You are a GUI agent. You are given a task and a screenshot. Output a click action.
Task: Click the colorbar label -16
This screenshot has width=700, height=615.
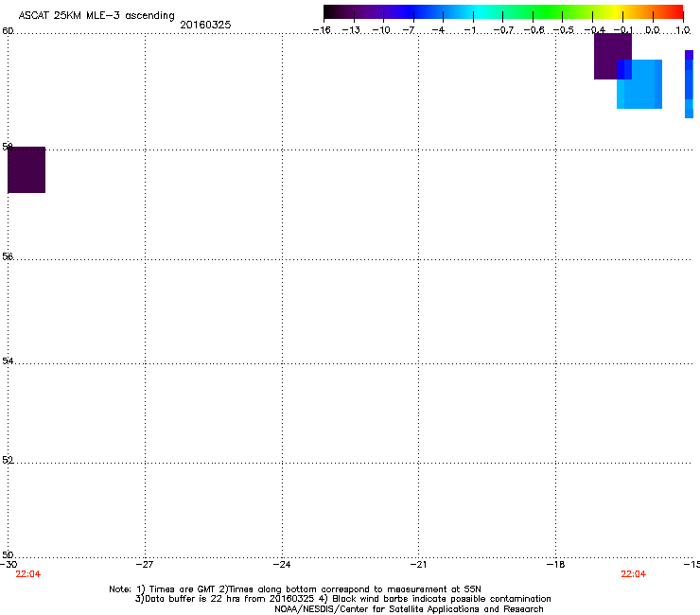point(322,30)
